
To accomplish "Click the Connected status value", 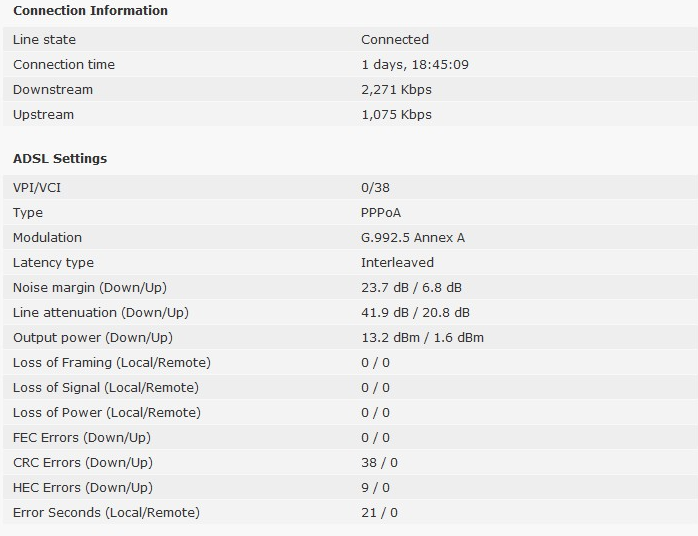I will click(x=395, y=40).
